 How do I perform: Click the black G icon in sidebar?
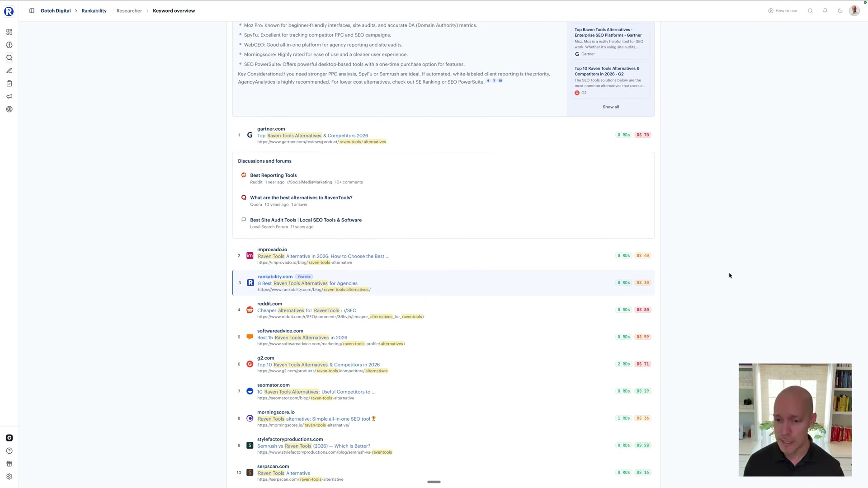click(9, 438)
